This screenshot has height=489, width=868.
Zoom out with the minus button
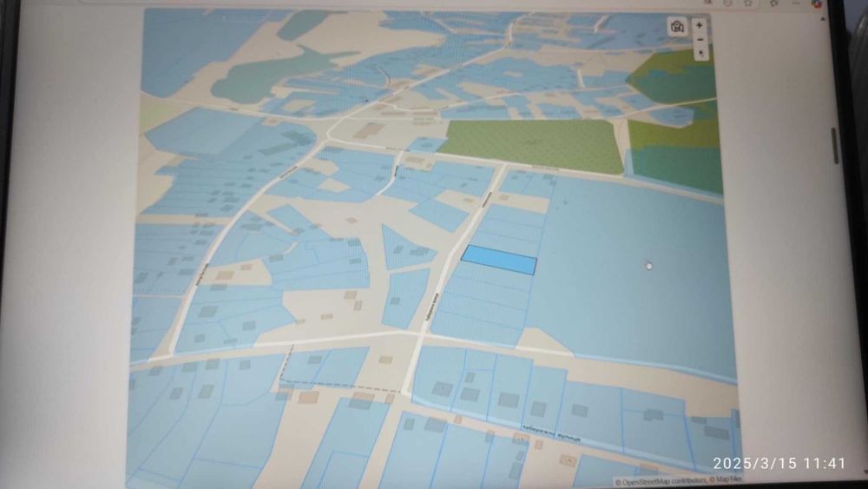tap(700, 40)
